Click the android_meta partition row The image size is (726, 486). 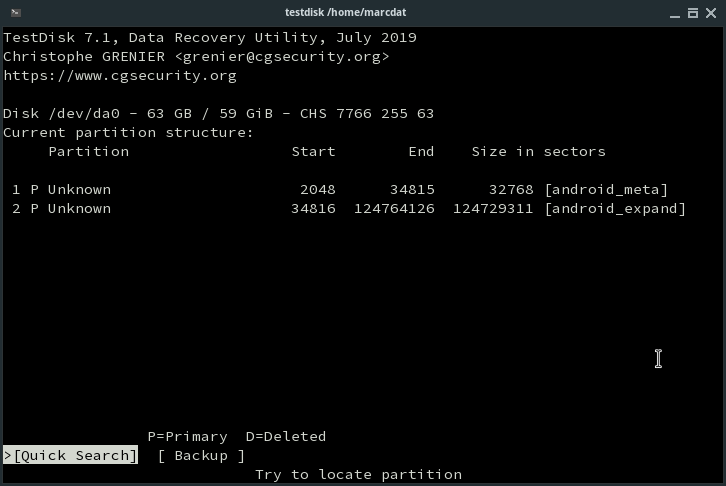(339, 190)
